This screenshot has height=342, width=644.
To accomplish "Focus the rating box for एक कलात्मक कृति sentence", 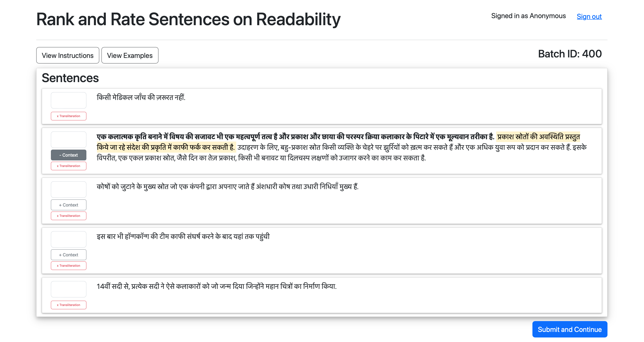I will 69,140.
